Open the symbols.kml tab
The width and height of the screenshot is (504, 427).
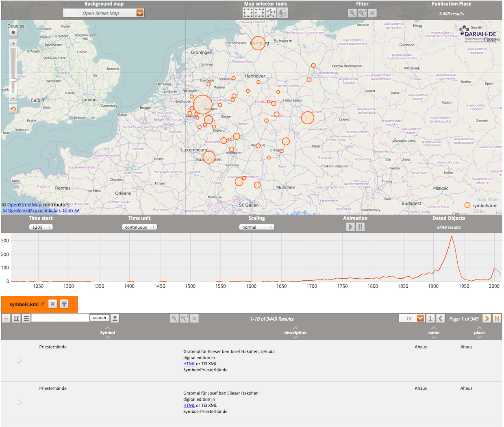pos(24,304)
